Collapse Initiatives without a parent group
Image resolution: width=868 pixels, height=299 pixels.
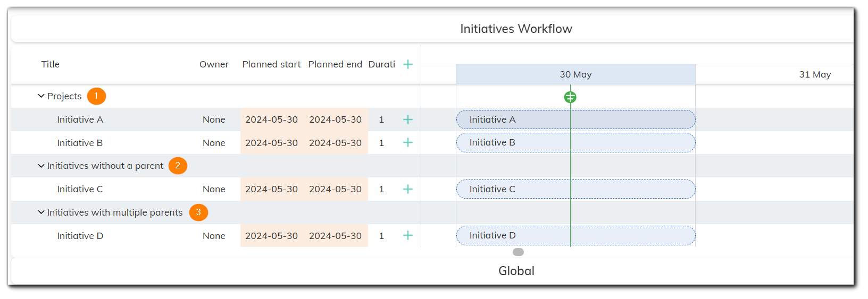point(41,166)
